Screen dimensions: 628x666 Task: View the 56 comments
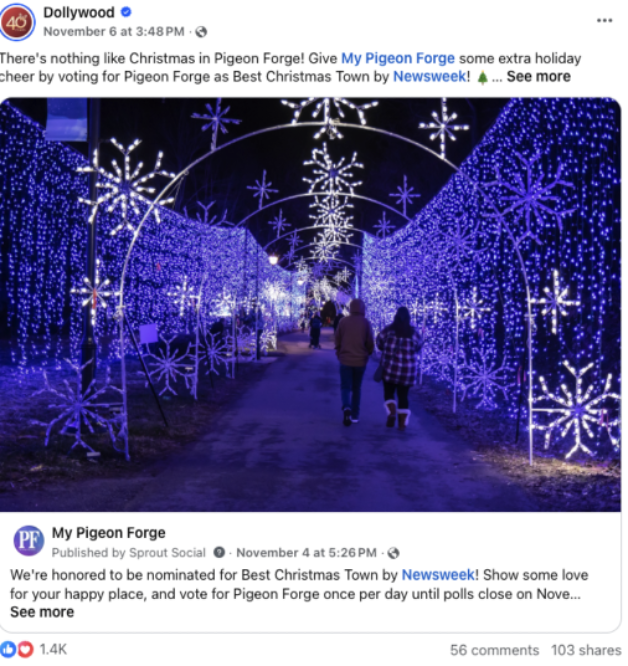[x=494, y=650]
